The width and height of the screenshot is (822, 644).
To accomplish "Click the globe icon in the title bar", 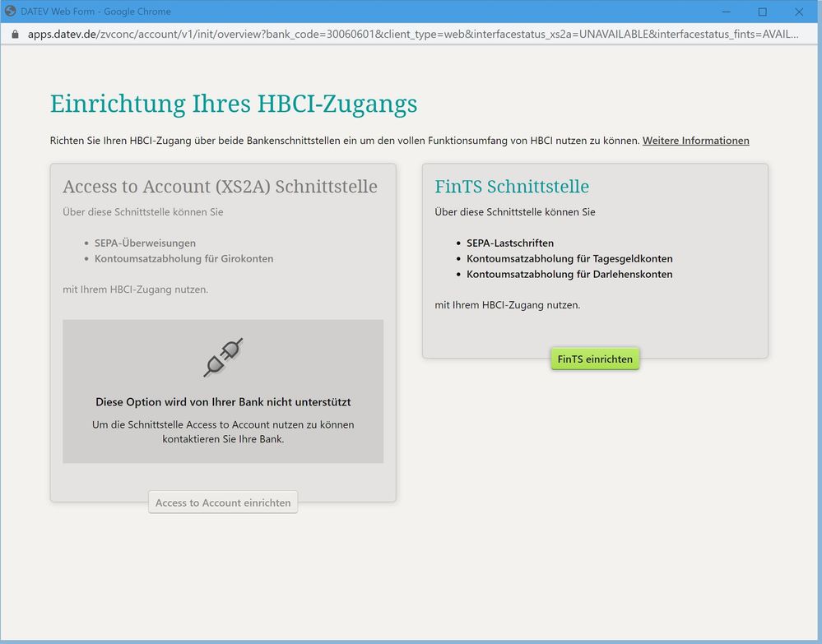I will pyautogui.click(x=11, y=12).
